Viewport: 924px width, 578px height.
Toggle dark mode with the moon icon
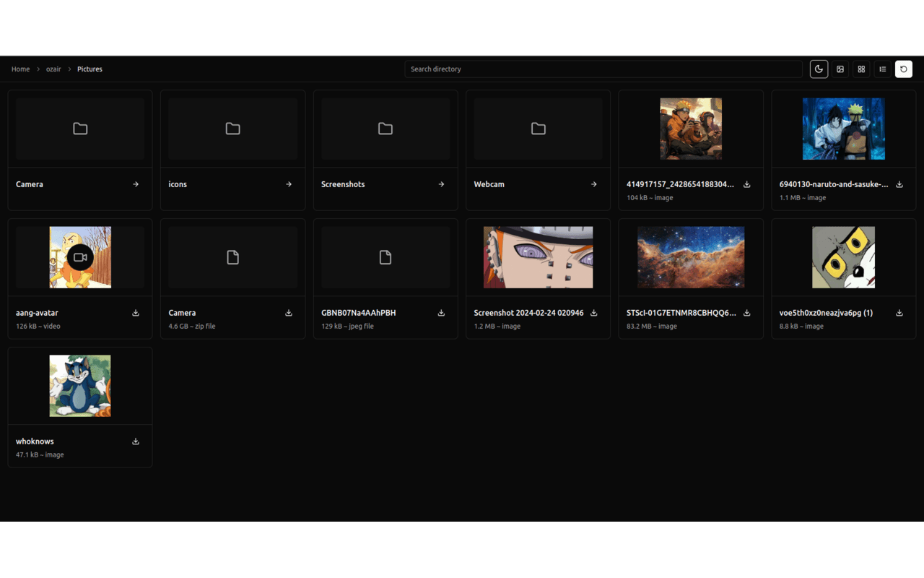click(x=819, y=69)
